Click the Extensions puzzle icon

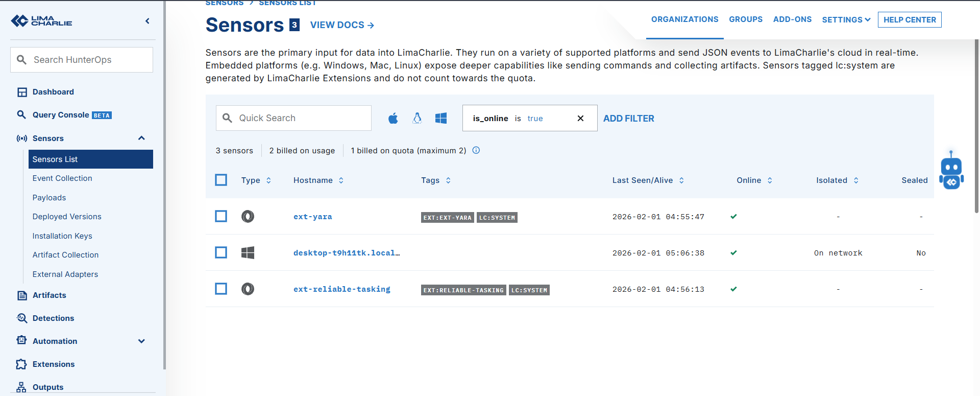21,364
